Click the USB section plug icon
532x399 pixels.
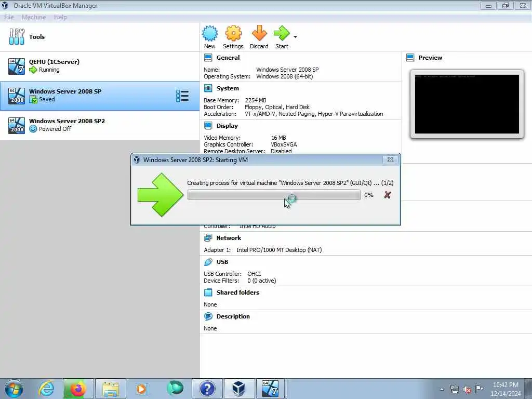(208, 262)
